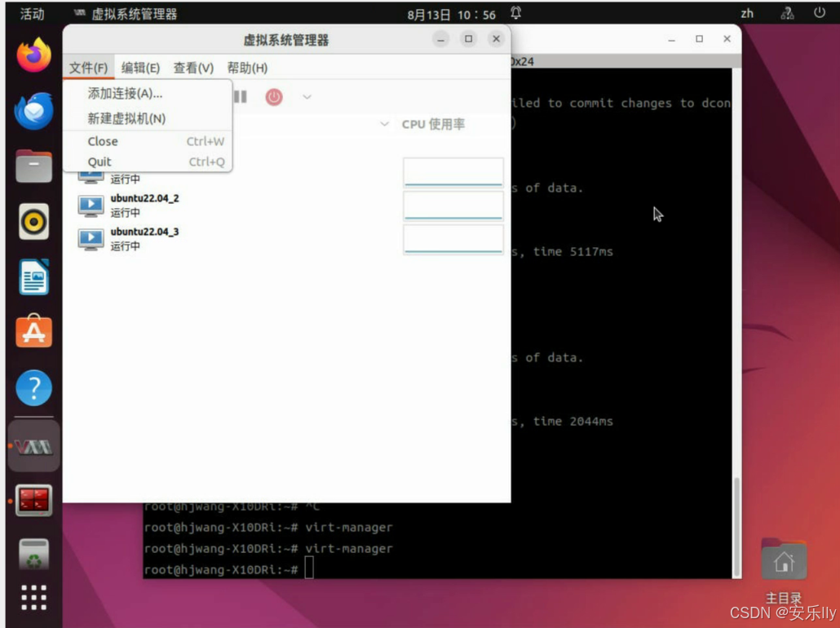Select Close in the File menu
Image resolution: width=840 pixels, height=628 pixels.
pyautogui.click(x=148, y=141)
